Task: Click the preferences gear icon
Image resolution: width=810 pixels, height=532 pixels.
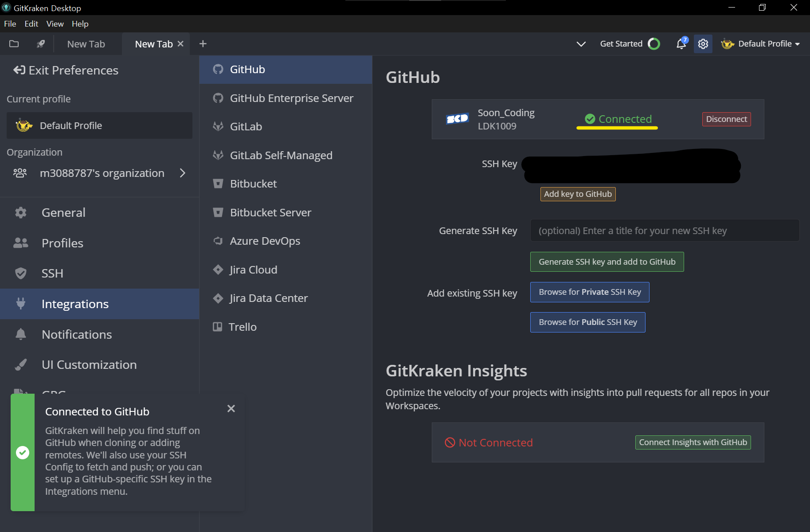Action: [x=703, y=44]
